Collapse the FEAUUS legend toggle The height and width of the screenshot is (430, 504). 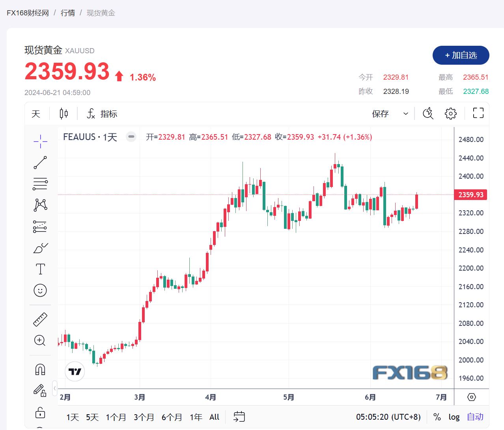(x=131, y=137)
